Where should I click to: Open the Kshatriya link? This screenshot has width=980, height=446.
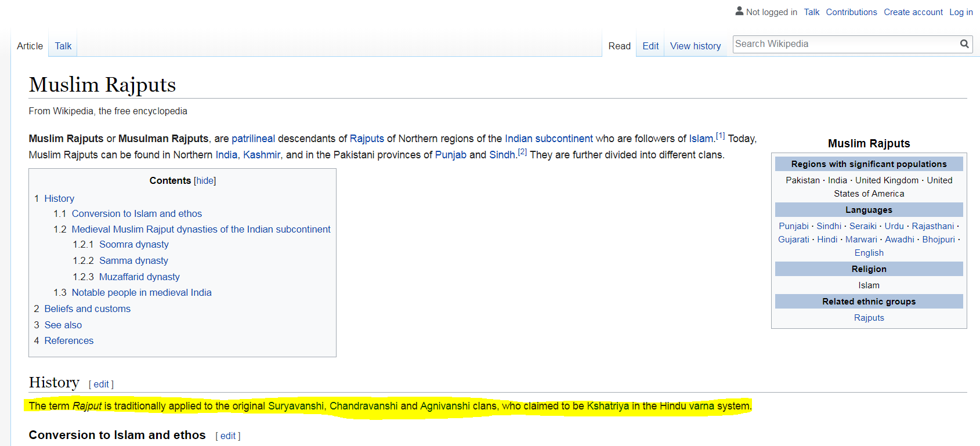click(607, 406)
